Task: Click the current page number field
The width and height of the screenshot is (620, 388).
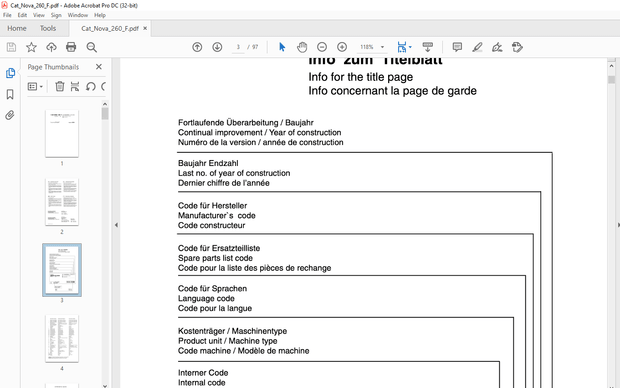Action: point(238,47)
